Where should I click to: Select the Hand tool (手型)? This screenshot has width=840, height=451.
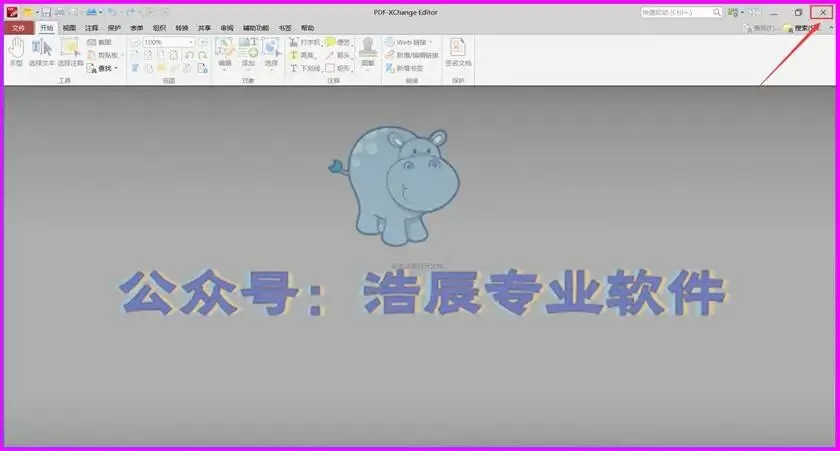16,51
